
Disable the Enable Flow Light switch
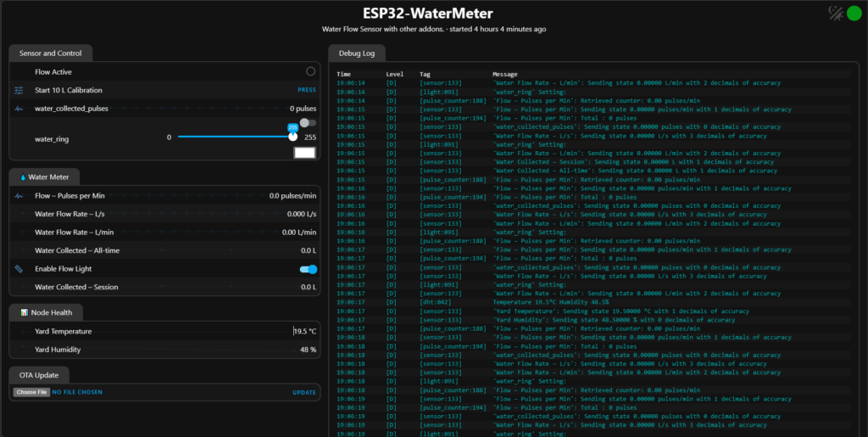(x=309, y=269)
